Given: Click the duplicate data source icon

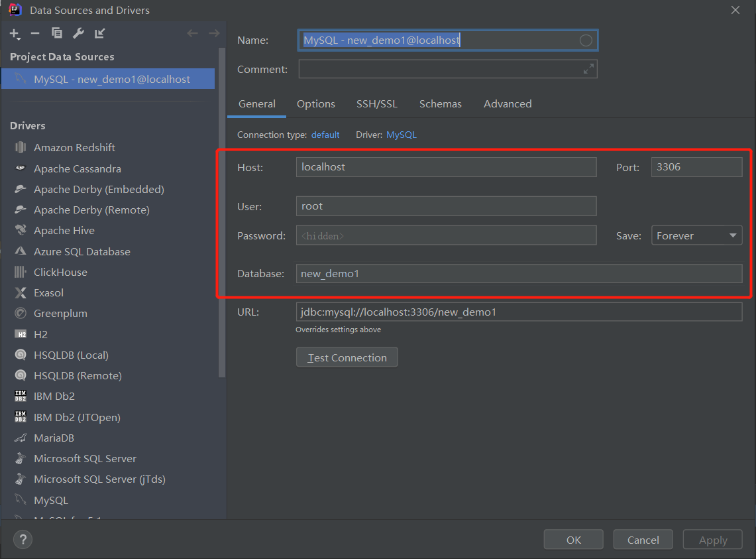Looking at the screenshot, I should pyautogui.click(x=56, y=33).
